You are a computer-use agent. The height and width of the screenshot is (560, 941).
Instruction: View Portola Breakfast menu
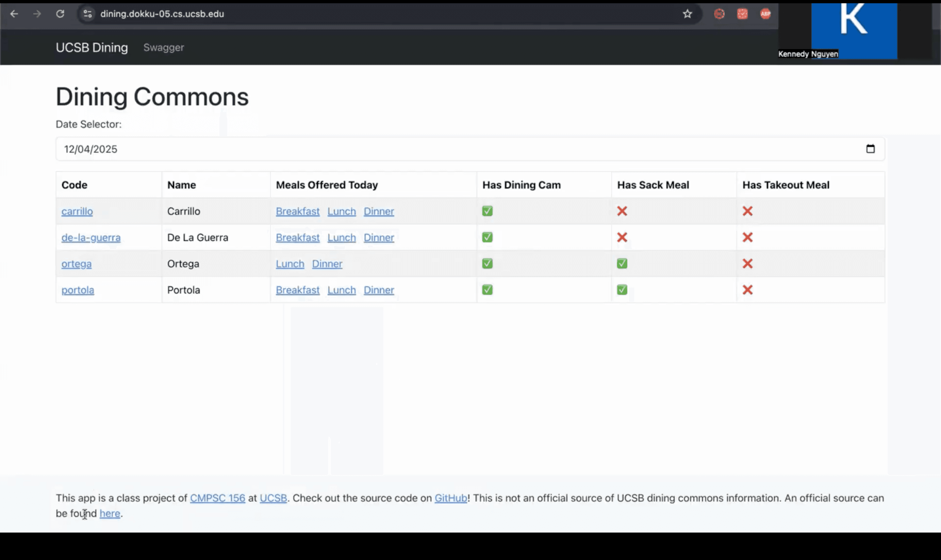pyautogui.click(x=297, y=290)
